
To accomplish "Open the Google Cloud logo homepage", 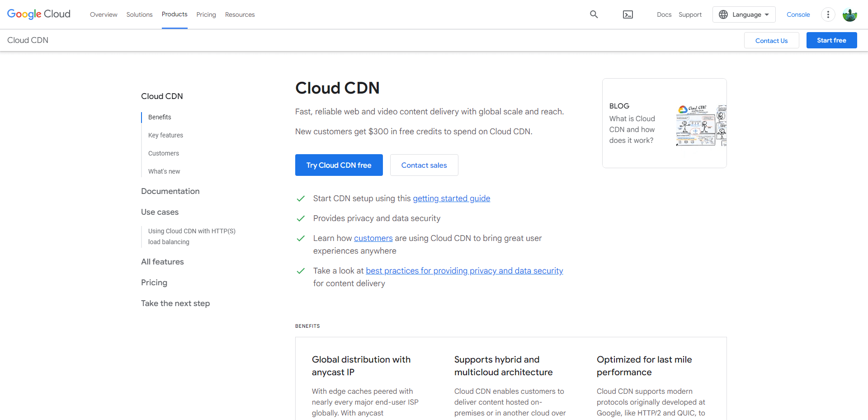I will 39,14.
